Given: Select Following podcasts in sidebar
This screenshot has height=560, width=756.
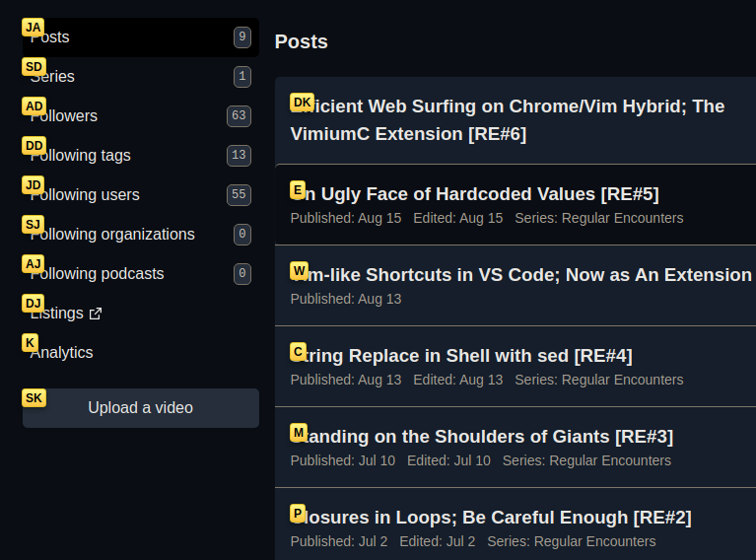Looking at the screenshot, I should coord(141,273).
